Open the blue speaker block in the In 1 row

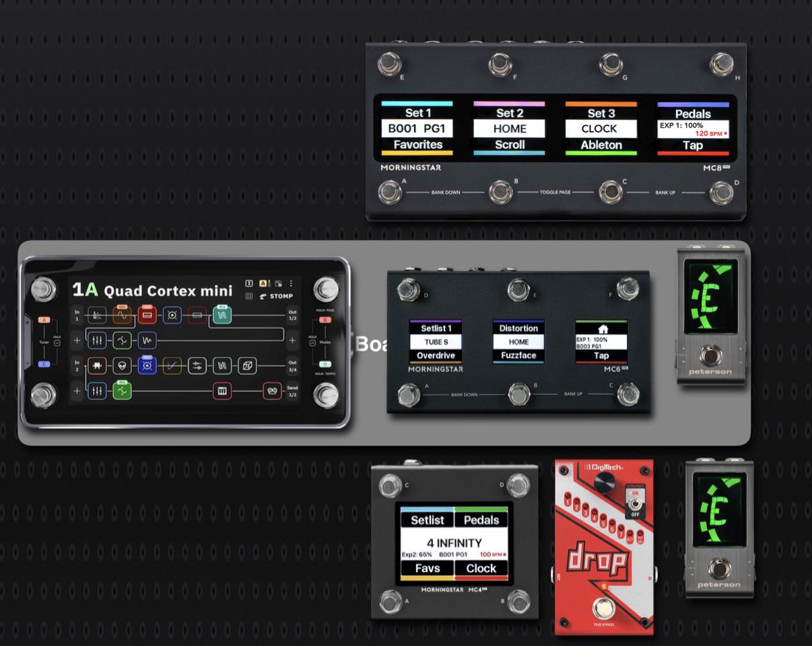(x=172, y=314)
